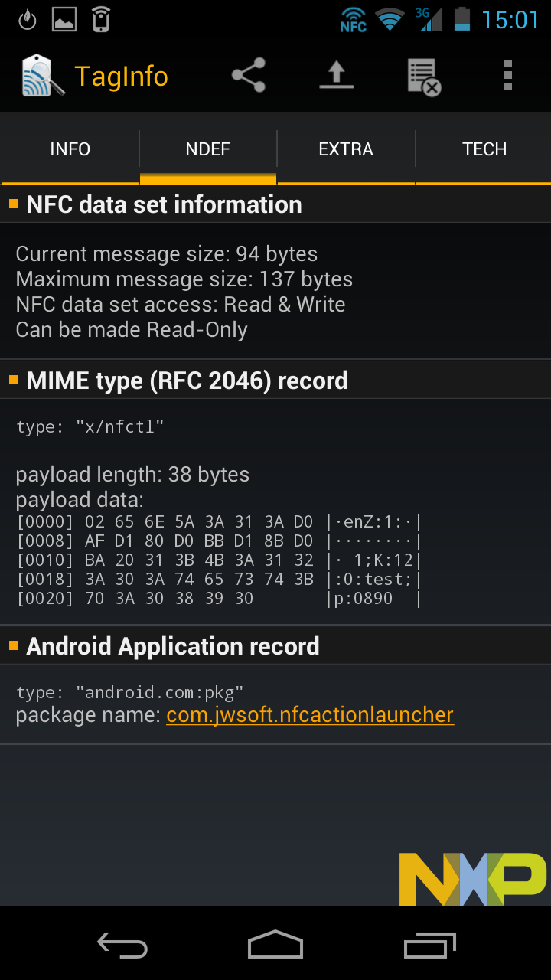Viewport: 551px width, 980px height.
Task: Tap the payload hex data block
Action: pyautogui.click(x=219, y=560)
